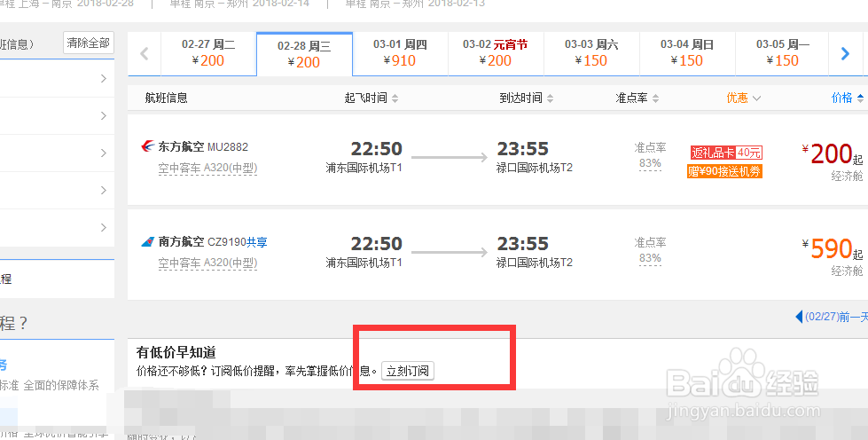Click 准点率 83% of 东方航空 flight
Viewport: 868px width, 440px height.
click(x=650, y=156)
